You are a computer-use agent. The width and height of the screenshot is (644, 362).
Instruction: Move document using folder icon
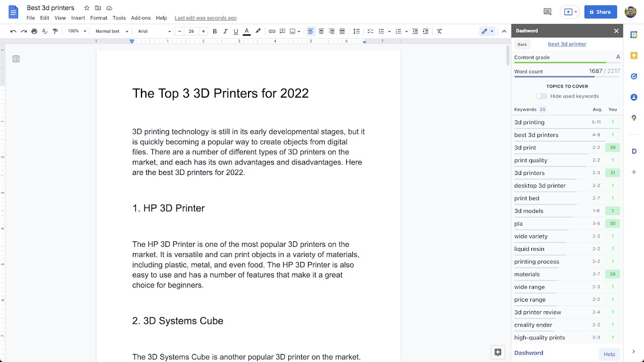[x=98, y=8]
